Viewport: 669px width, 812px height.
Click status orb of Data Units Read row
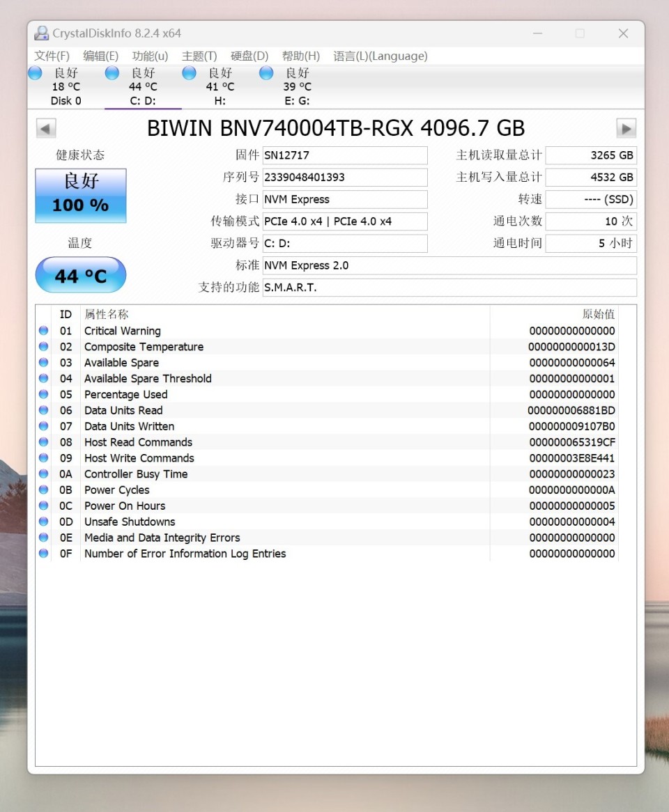point(43,410)
